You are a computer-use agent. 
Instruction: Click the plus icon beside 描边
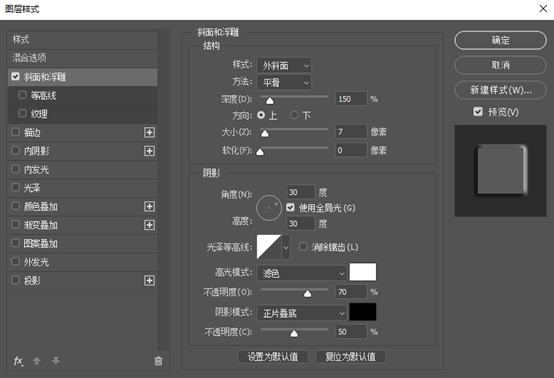(149, 132)
